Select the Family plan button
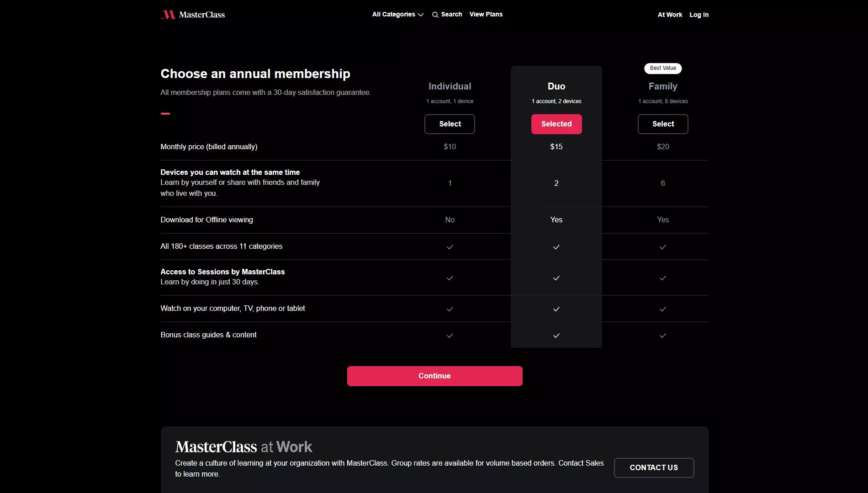This screenshot has width=868, height=493. [663, 124]
